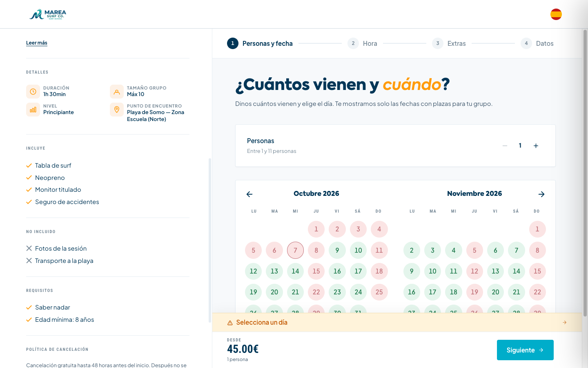Select October 9 in the calendar

337,250
